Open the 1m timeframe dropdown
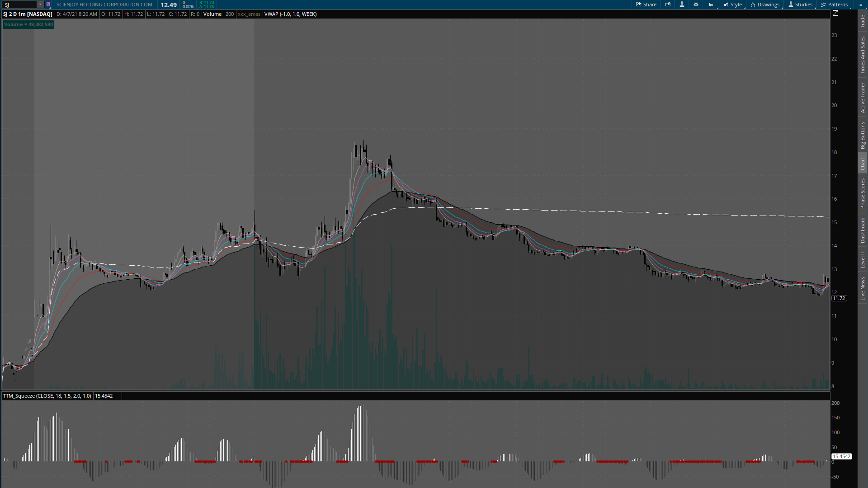This screenshot has height=488, width=868. tap(711, 5)
